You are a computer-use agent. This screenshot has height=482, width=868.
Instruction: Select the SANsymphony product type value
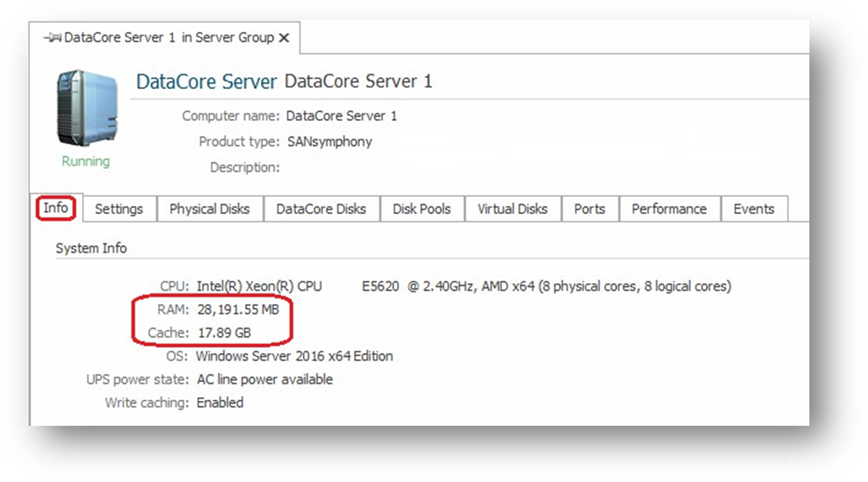(x=329, y=142)
